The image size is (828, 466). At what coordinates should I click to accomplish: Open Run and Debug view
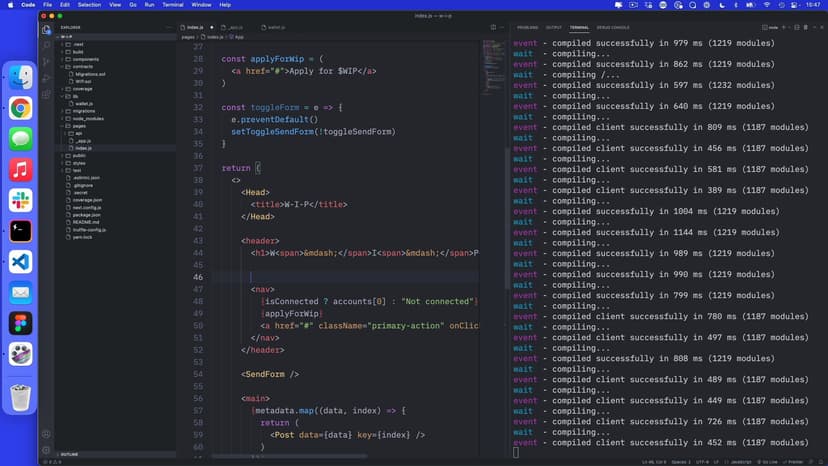tap(46, 79)
